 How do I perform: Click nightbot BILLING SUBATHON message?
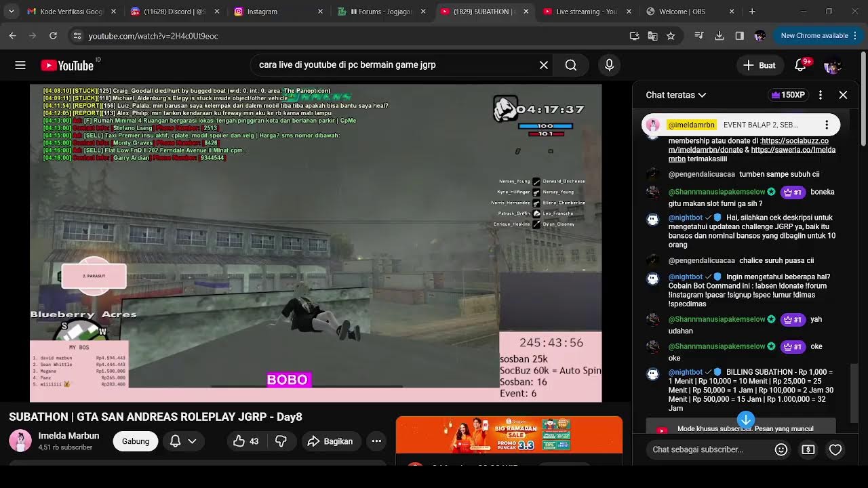pos(751,390)
